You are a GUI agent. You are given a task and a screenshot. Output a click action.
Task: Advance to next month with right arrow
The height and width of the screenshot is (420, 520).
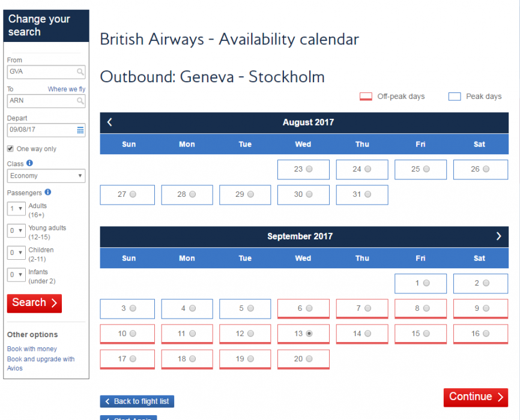(x=498, y=236)
